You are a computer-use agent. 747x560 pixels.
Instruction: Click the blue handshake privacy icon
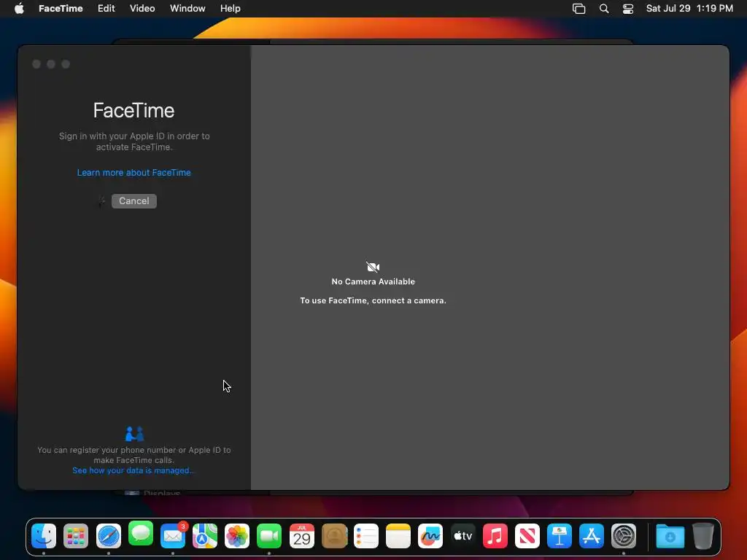134,433
